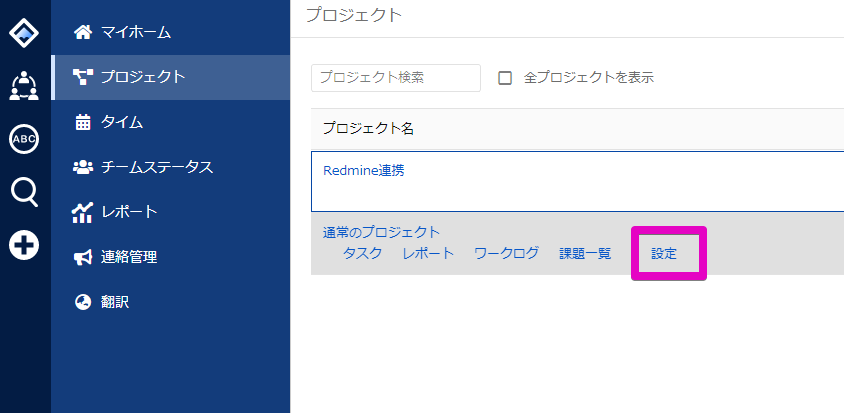Click the home icon beside マイホーム
844x413 pixels.
pos(83,32)
